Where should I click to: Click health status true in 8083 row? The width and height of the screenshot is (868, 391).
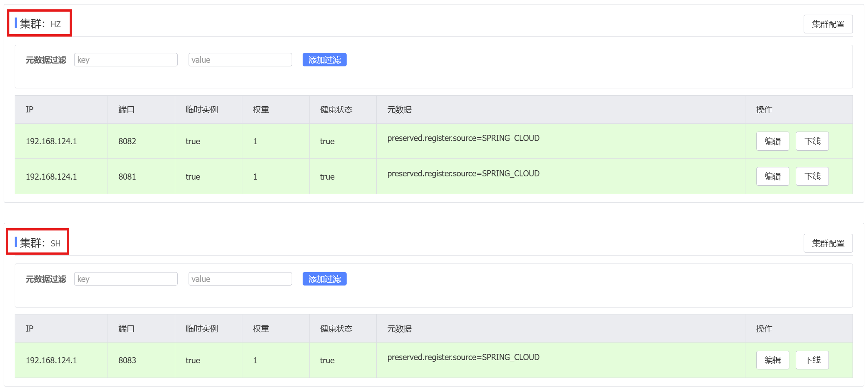(327, 360)
